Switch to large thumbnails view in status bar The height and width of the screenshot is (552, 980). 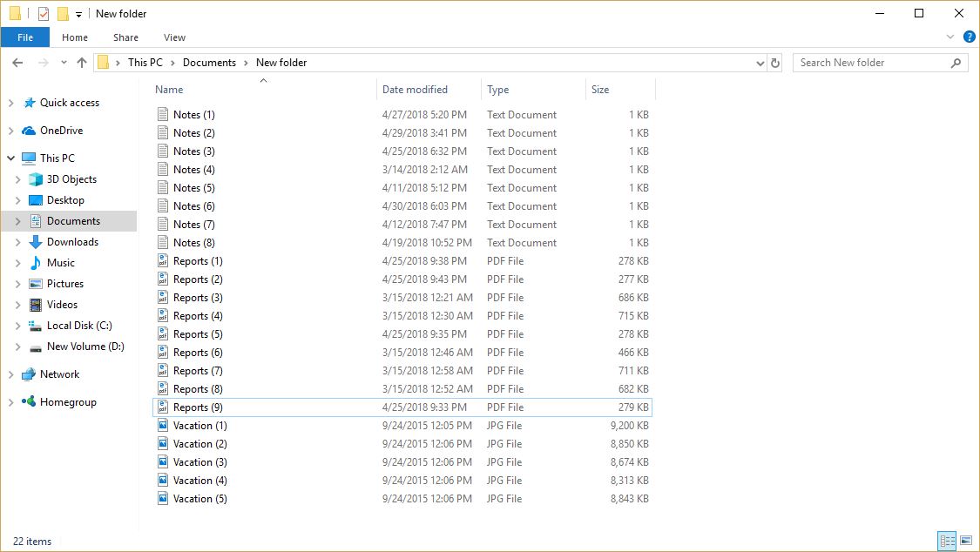click(967, 542)
